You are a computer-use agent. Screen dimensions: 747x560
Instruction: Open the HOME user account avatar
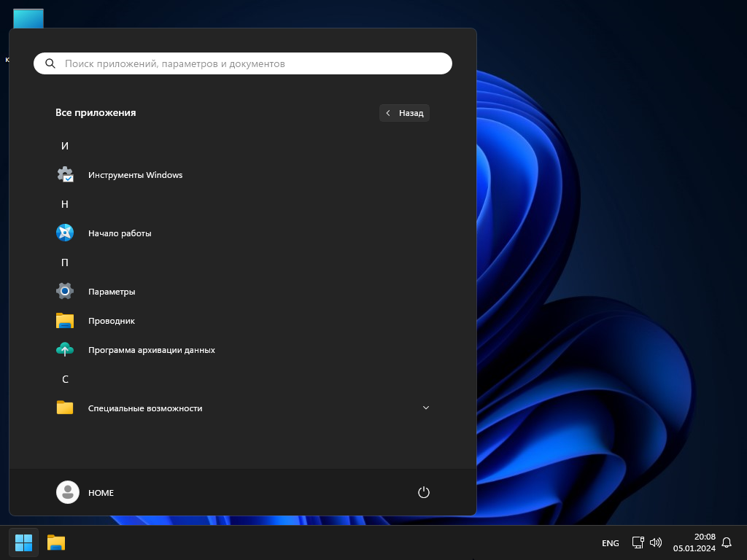pyautogui.click(x=68, y=492)
